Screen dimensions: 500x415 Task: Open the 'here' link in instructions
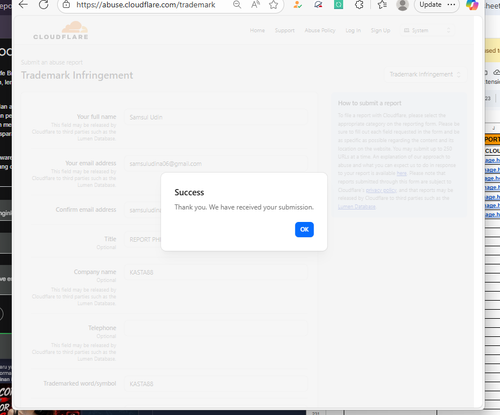pyautogui.click(x=401, y=173)
